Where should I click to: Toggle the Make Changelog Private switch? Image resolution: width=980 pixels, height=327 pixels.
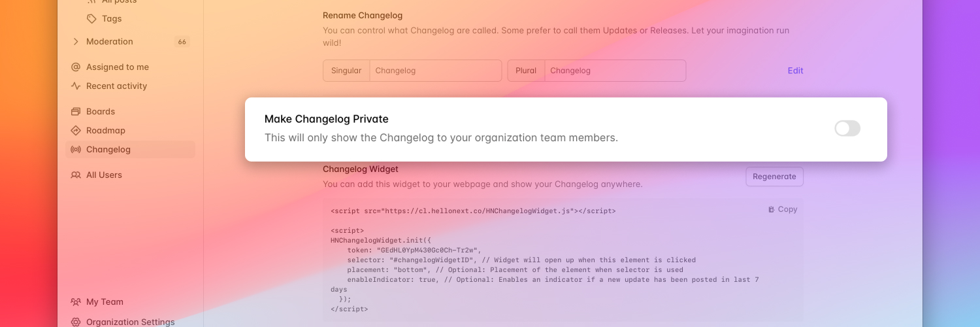[x=847, y=128]
